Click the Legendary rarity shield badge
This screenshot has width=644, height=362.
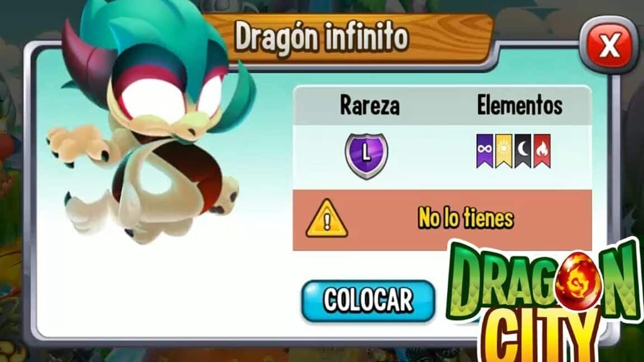366,155
